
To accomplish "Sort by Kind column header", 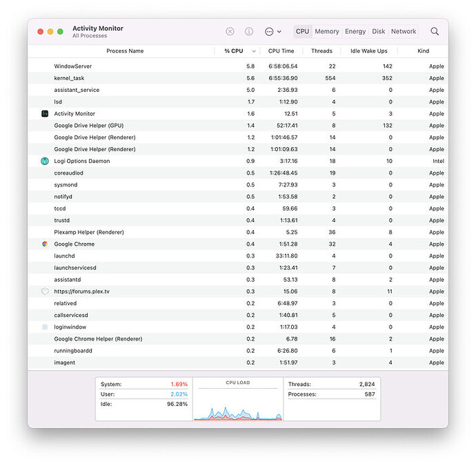I will [423, 51].
